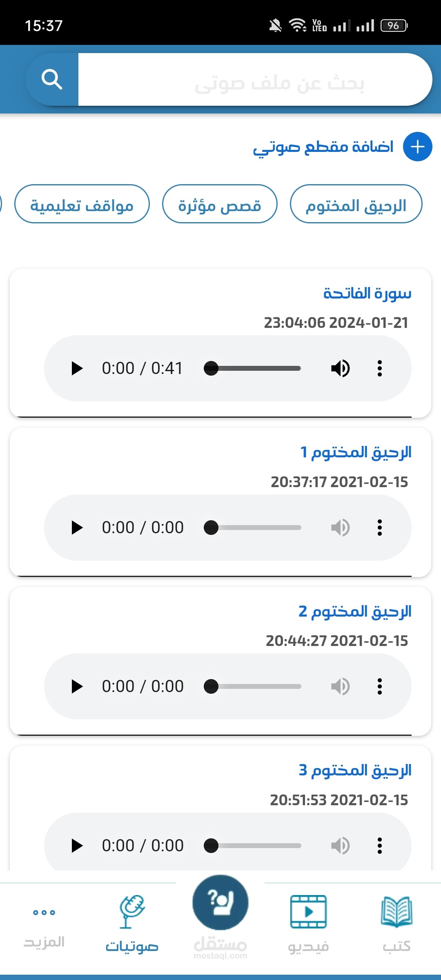Open more options for سورة الفاتحة player
Viewport: 441px width, 980px height.
(x=380, y=368)
